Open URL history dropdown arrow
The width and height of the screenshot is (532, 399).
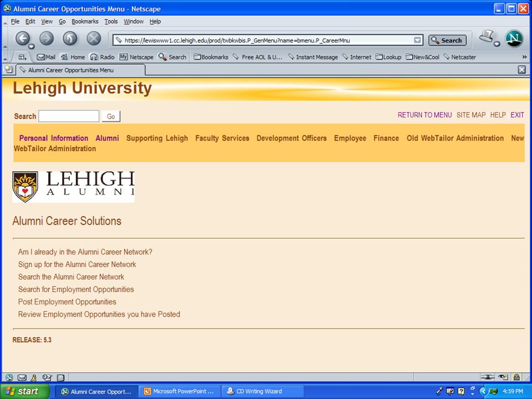(x=417, y=40)
